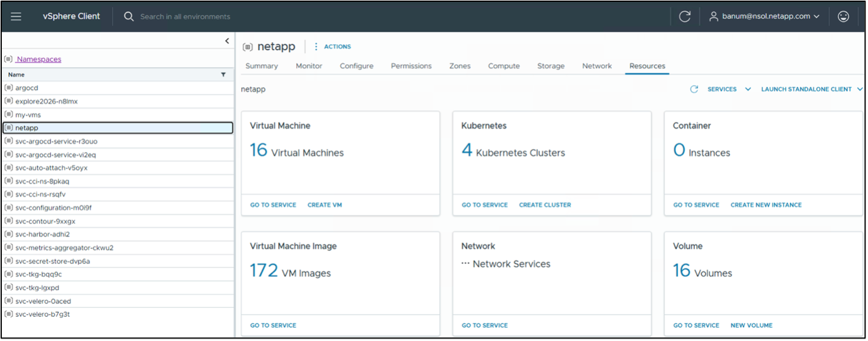Switch to the Summary tab

262,66
